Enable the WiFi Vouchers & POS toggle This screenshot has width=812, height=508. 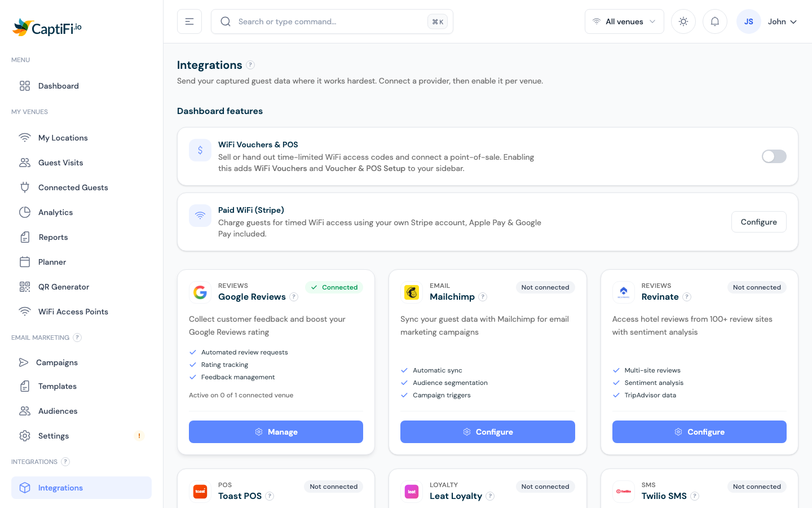(774, 156)
